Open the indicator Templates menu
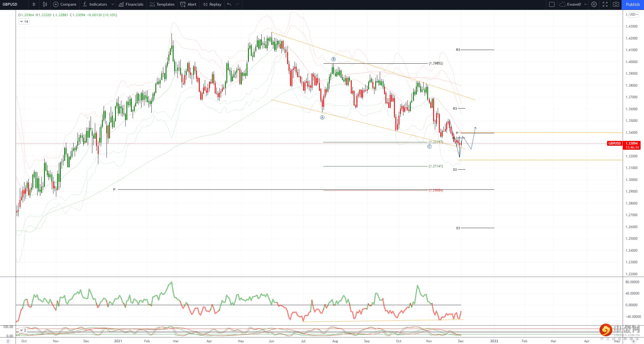Screen dimensions: 644x344 click(162, 4)
